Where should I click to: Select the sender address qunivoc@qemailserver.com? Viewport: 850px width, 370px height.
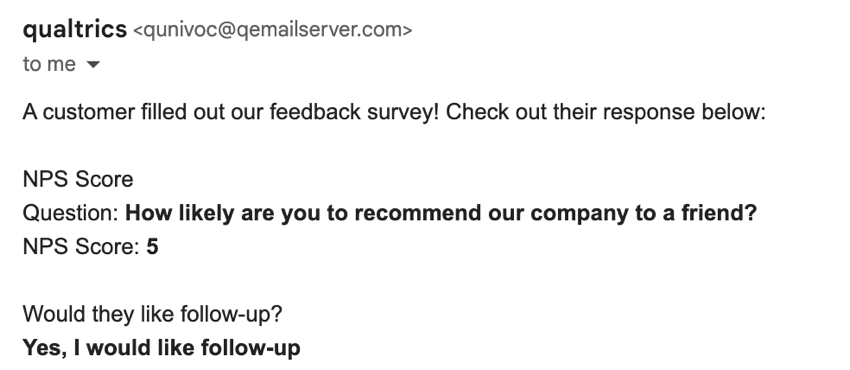[x=273, y=30]
